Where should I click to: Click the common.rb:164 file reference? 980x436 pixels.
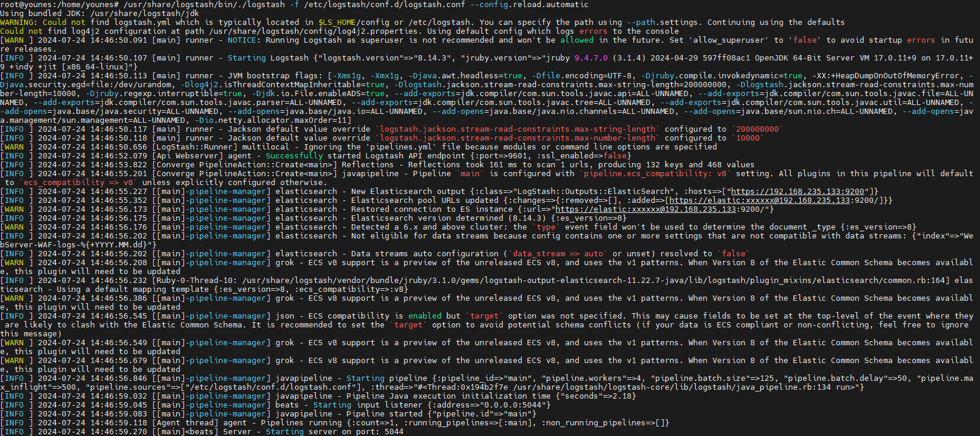(x=914, y=281)
